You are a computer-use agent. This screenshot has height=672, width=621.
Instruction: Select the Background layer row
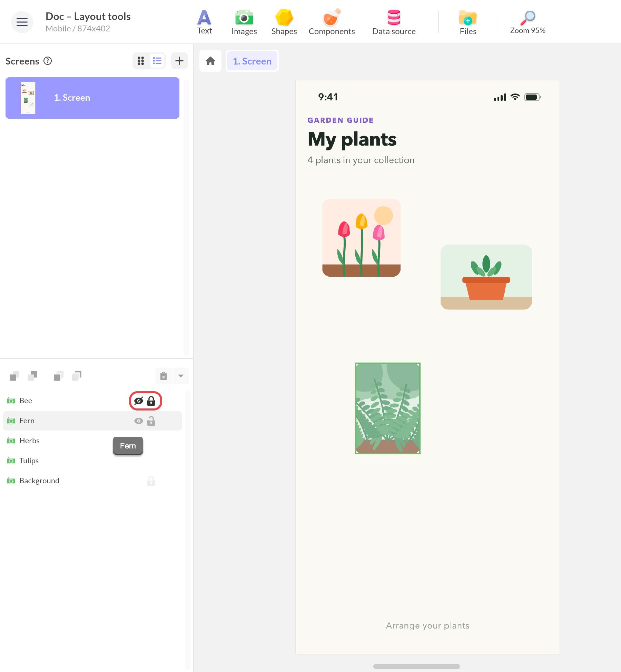click(x=92, y=481)
